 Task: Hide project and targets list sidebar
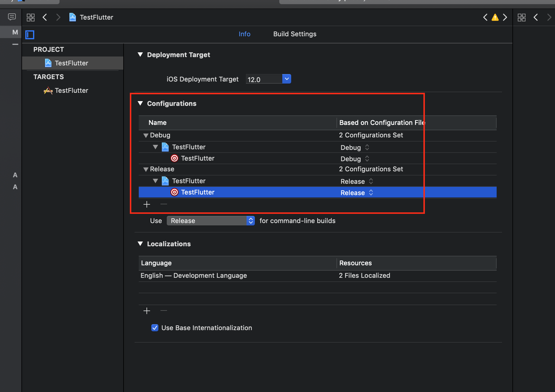pyautogui.click(x=30, y=35)
